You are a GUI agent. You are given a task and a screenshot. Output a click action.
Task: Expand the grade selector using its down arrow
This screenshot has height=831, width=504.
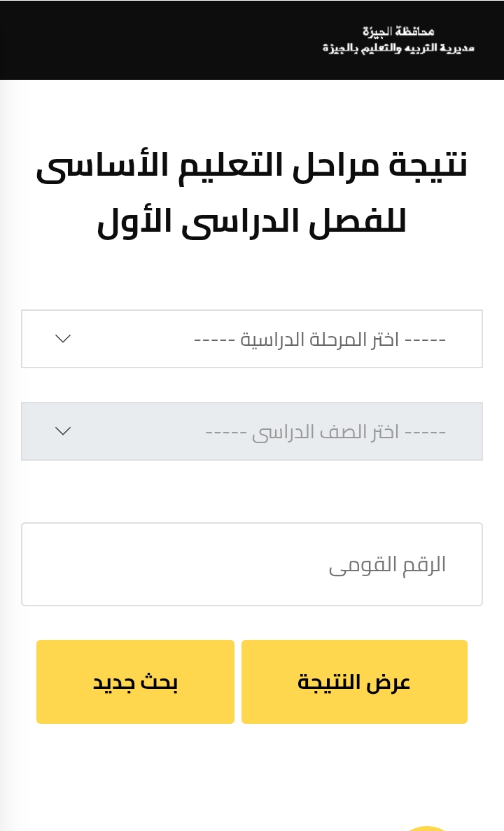click(x=63, y=431)
